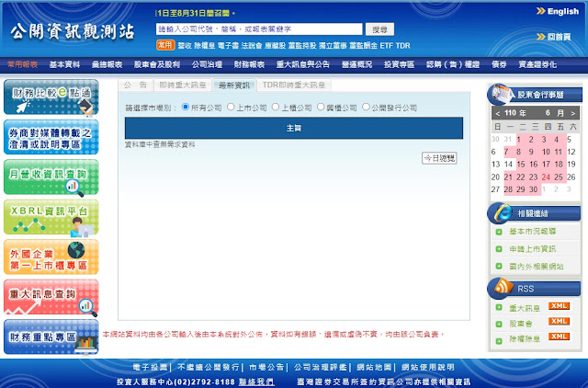The height and width of the screenshot is (388, 588).
Task: Open the 券商對媒體轉載之澄清或說明專區 banner
Action: [x=51, y=137]
